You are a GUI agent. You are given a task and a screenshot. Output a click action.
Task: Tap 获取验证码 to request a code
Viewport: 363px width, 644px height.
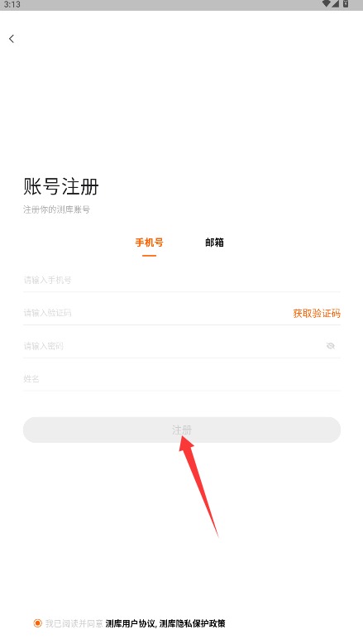point(317,314)
